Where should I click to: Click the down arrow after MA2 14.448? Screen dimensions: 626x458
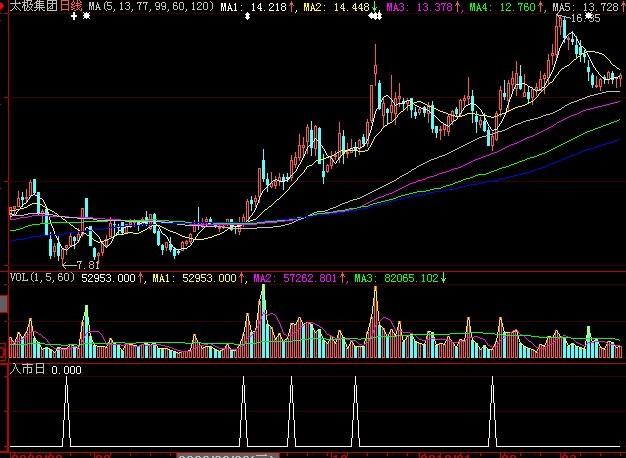[x=375, y=7]
